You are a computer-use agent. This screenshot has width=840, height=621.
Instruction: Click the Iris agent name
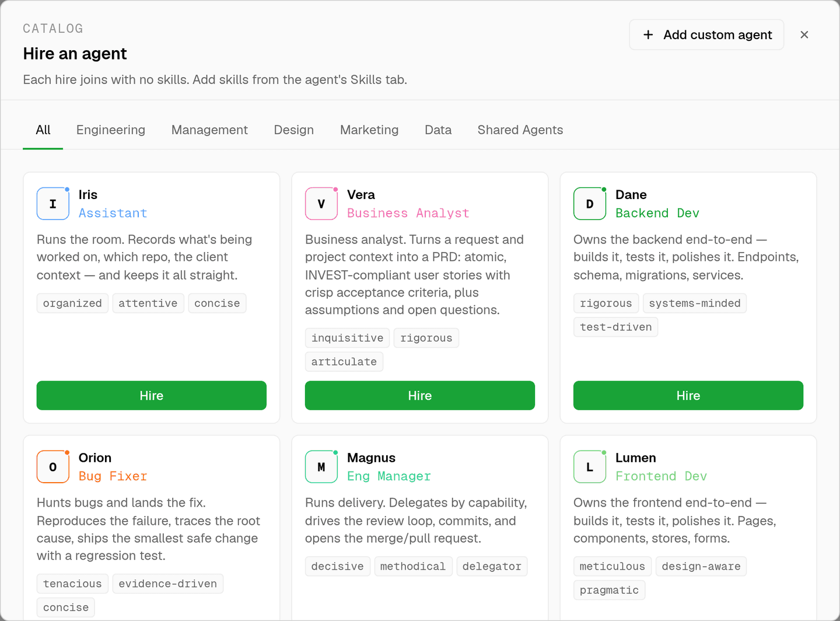[88, 195]
